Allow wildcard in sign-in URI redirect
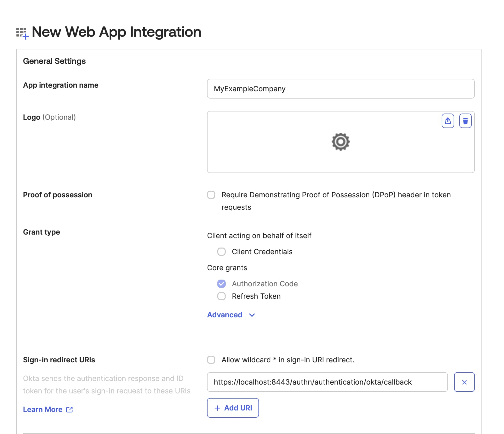The width and height of the screenshot is (504, 434). (211, 360)
